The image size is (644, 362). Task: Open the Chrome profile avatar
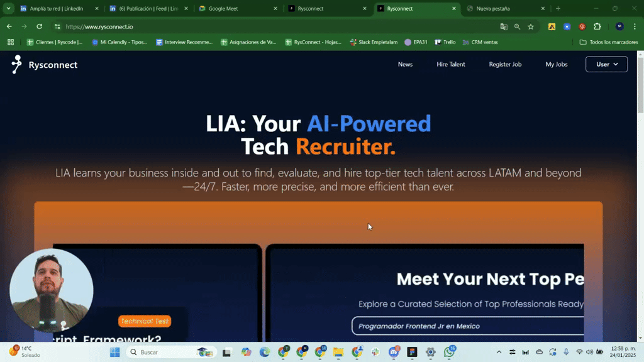click(619, 26)
